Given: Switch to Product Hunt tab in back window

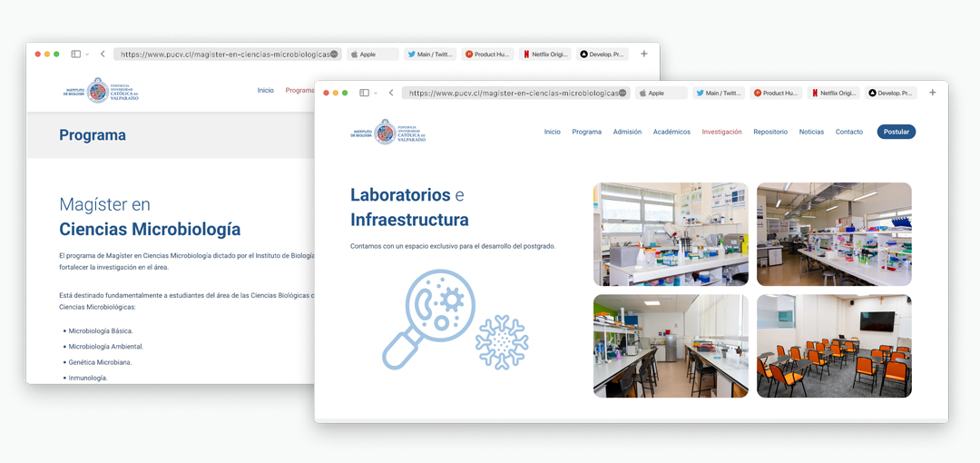Looking at the screenshot, I should point(488,54).
